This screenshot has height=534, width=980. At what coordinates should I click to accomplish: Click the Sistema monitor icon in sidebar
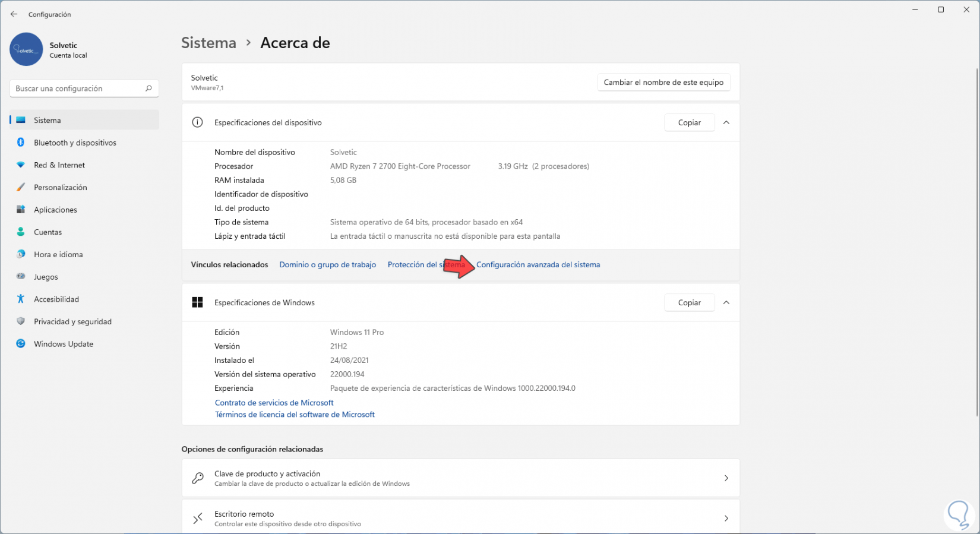click(x=21, y=120)
